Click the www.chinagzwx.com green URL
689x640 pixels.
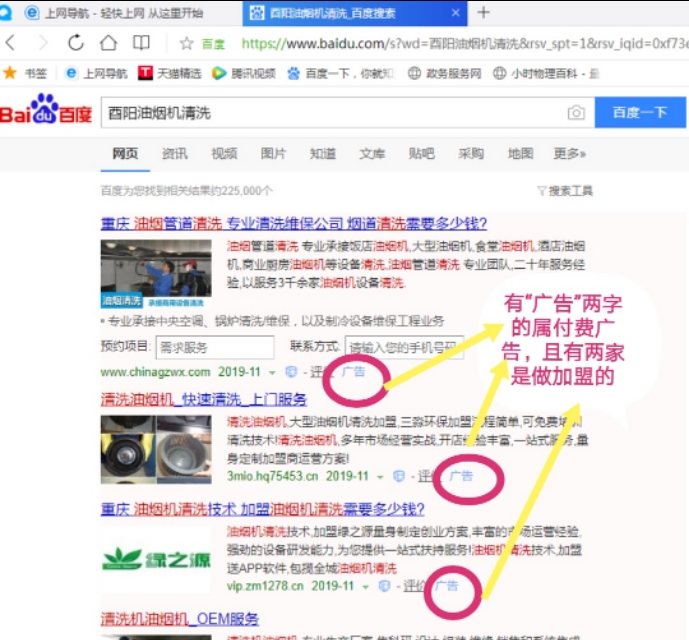(x=156, y=372)
